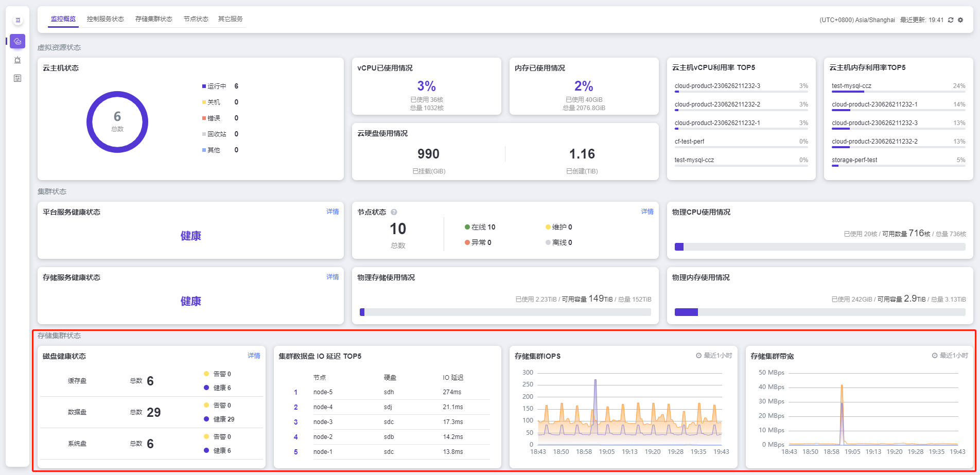This screenshot has height=475, width=980.
Task: Collapse the left sidebar menu icon
Action: (x=18, y=20)
